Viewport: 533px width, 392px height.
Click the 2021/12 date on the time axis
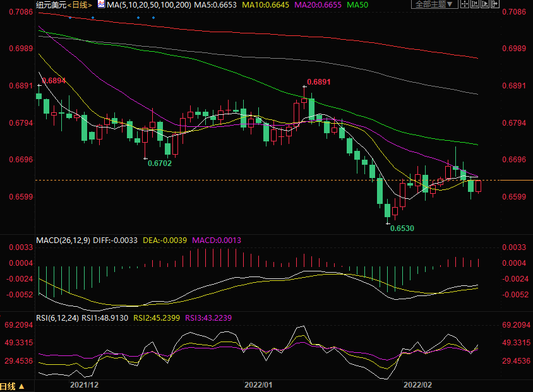[x=84, y=384]
